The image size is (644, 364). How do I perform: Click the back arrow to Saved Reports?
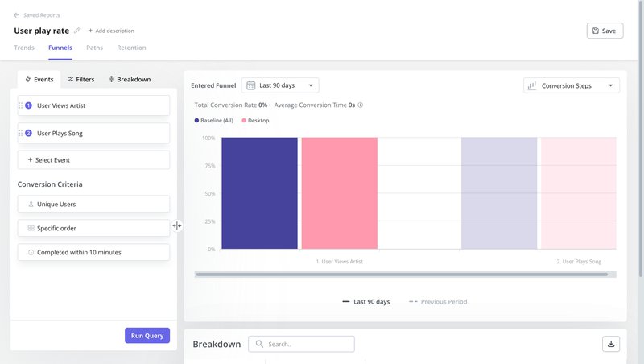point(17,15)
